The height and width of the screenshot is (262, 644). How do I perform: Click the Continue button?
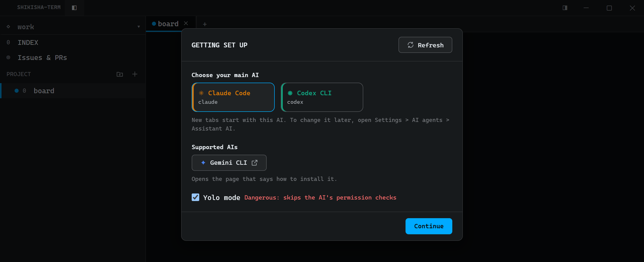pyautogui.click(x=429, y=226)
